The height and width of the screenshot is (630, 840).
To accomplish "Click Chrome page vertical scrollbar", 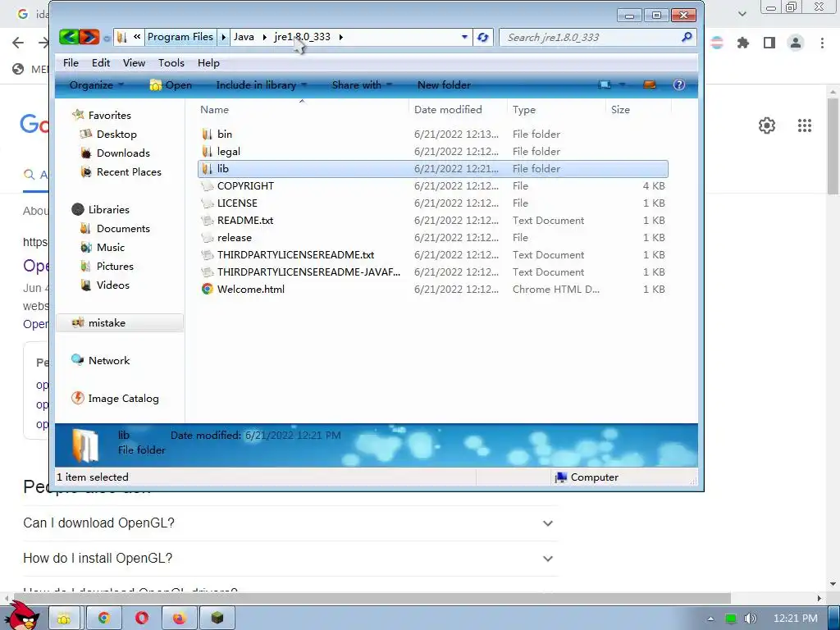I will tap(833, 147).
